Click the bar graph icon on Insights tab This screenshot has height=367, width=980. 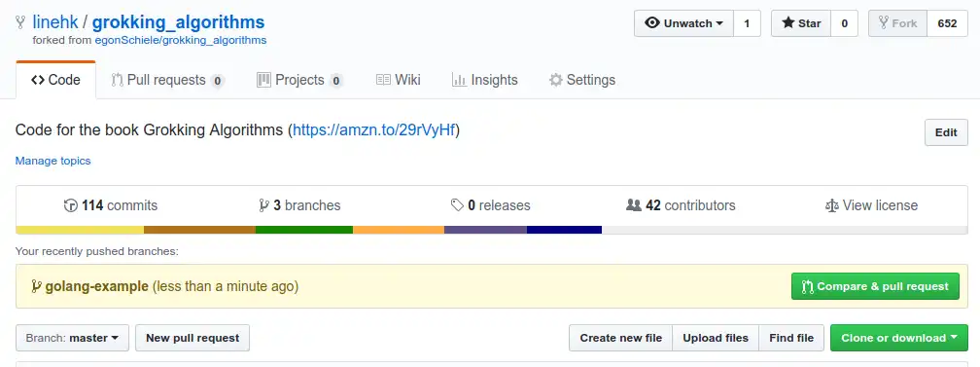coord(459,80)
